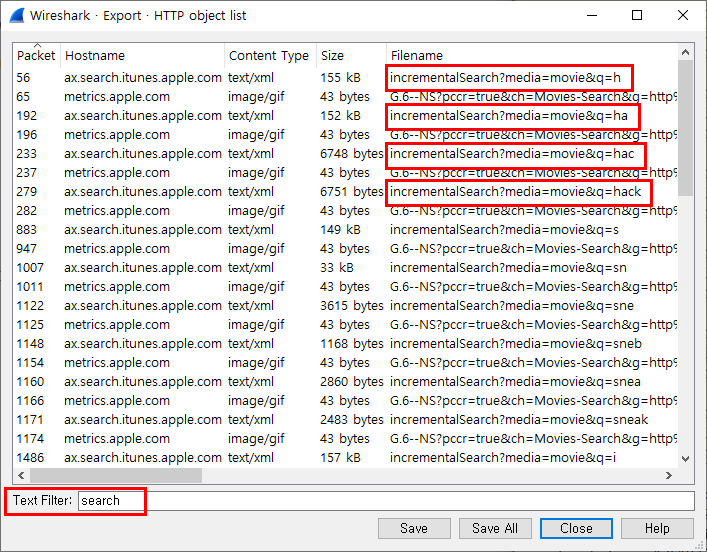Click the vertical scrollbar thumb
707x552 pixels.
[x=685, y=128]
